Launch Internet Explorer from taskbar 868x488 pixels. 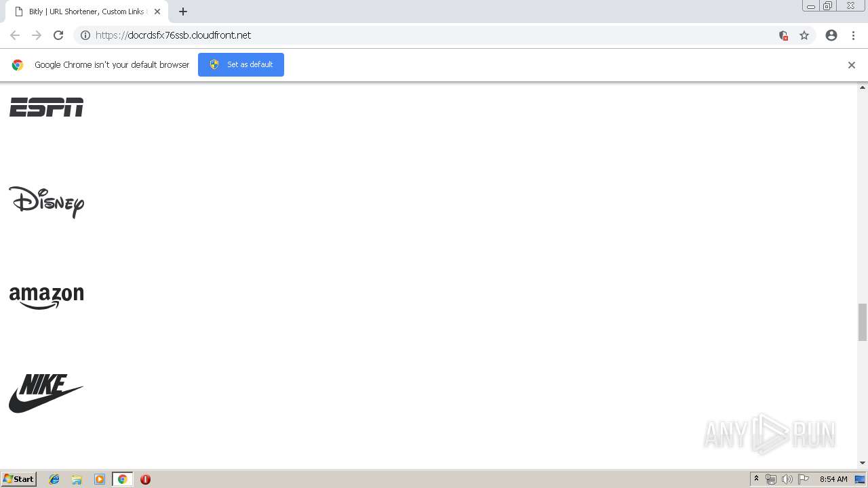(x=55, y=479)
